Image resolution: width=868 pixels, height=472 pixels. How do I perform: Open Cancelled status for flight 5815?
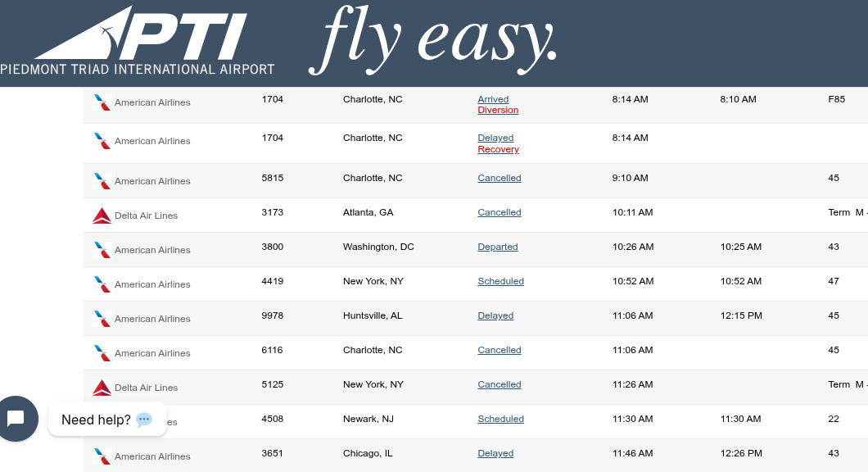point(500,178)
